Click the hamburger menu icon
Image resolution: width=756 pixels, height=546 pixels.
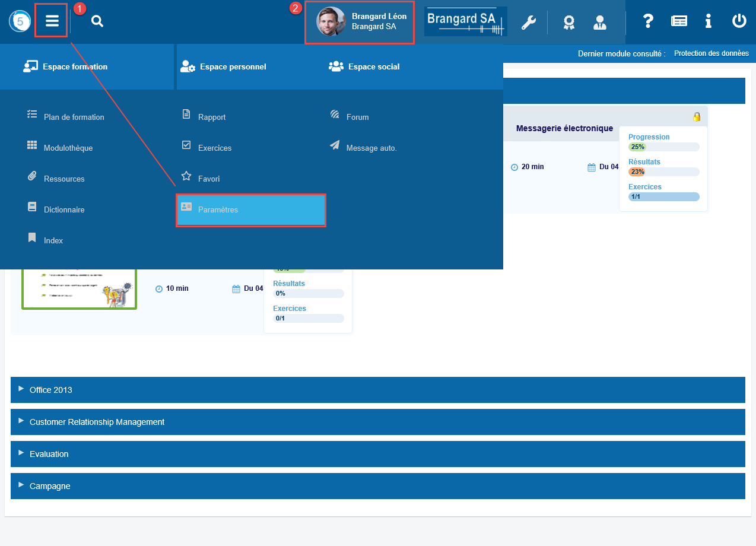click(52, 21)
